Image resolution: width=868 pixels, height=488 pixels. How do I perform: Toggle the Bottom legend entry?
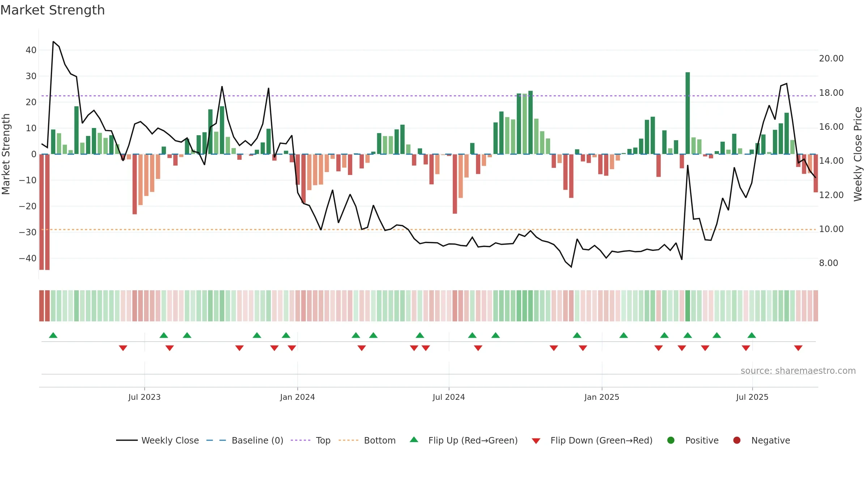coord(367,440)
